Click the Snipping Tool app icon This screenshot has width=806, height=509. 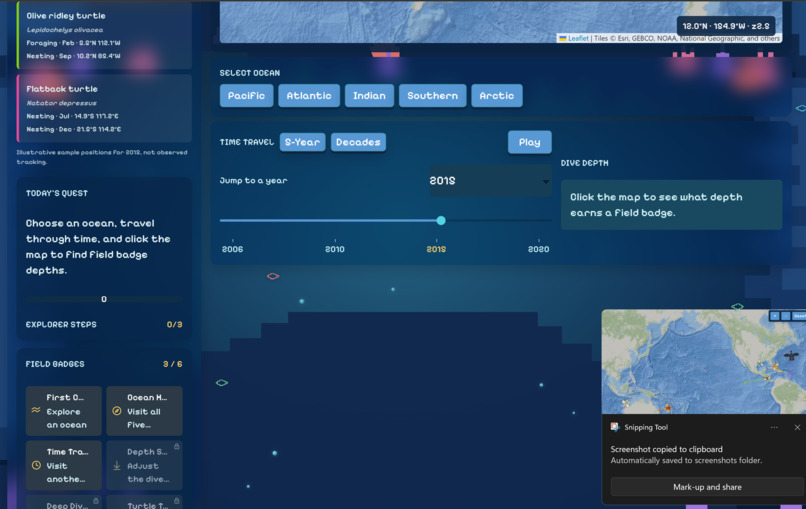615,427
